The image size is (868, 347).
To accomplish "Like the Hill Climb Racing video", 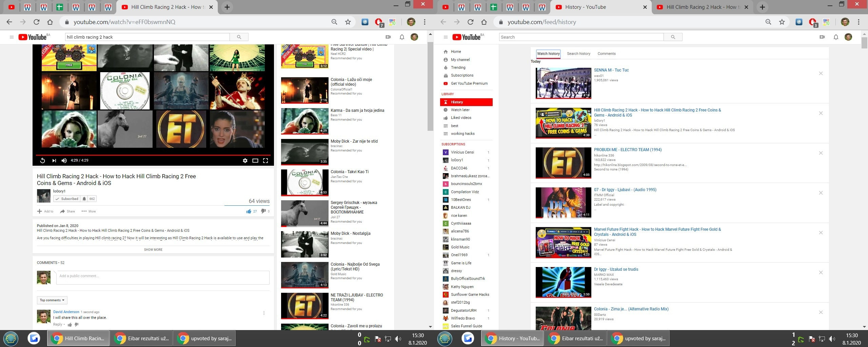I will [249, 211].
